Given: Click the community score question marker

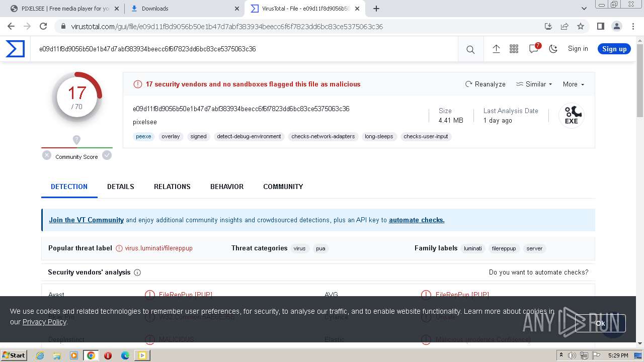Looking at the screenshot, I should point(76,140).
